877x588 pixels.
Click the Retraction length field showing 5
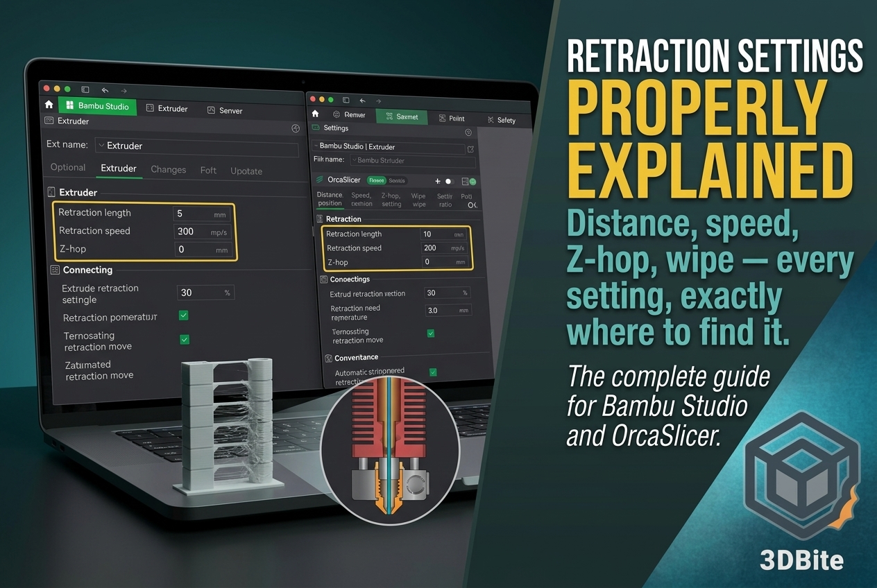coord(203,214)
